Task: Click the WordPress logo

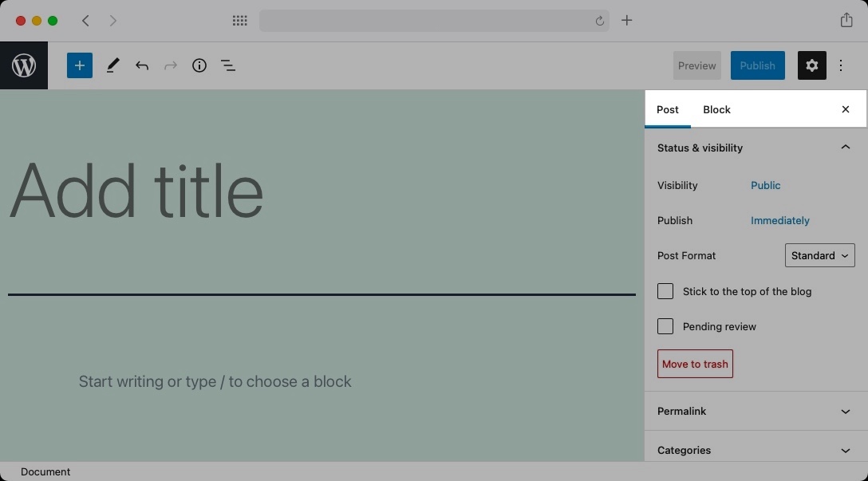Action: point(23,65)
